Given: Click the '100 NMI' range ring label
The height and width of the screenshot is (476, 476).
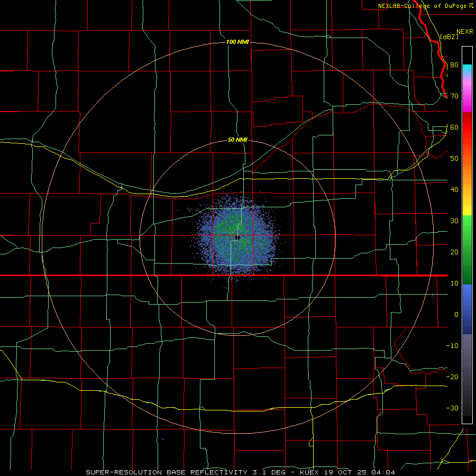Looking at the screenshot, I should point(237,42).
